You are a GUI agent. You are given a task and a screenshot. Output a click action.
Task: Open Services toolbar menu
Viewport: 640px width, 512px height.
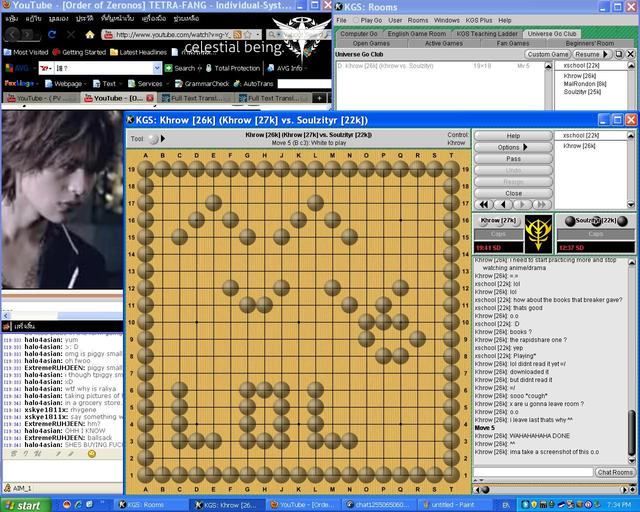pyautogui.click(x=147, y=84)
